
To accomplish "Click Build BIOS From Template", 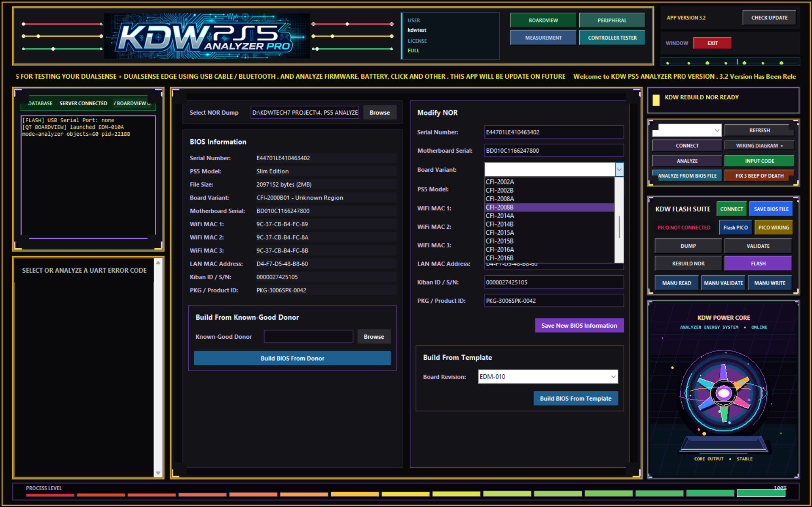I will [x=575, y=398].
